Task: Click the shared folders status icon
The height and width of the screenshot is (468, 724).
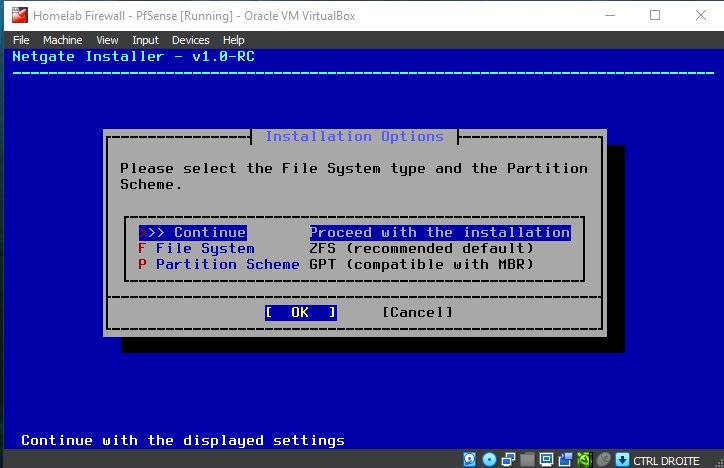Action: click(527, 460)
